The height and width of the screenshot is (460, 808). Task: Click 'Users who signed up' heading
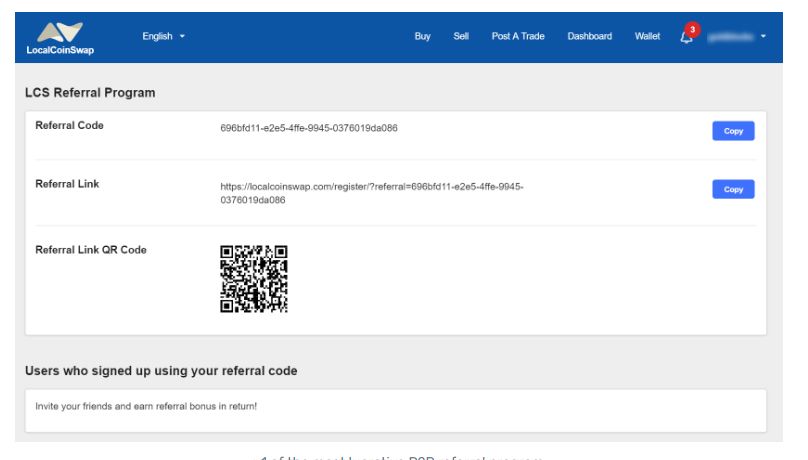161,371
